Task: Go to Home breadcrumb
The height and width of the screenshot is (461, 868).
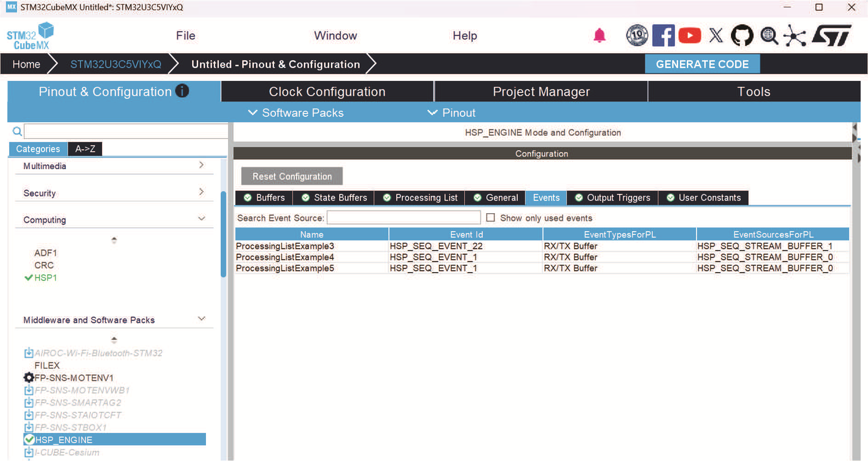Action: 26,64
